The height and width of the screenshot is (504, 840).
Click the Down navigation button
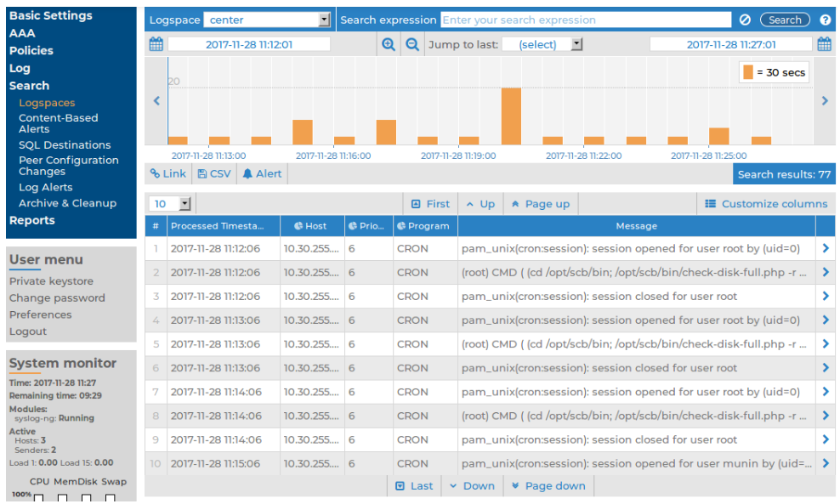point(472,486)
